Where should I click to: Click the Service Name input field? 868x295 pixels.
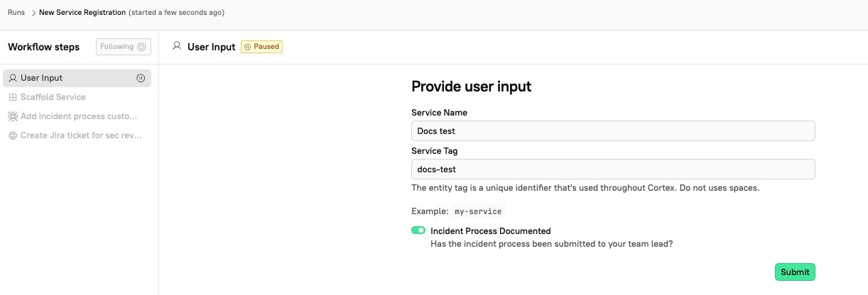pos(612,131)
